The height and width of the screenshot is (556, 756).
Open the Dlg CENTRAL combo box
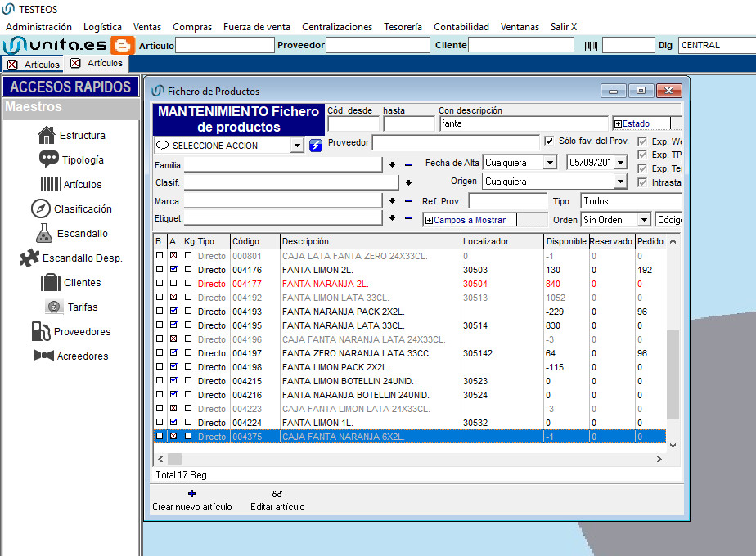tap(718, 45)
